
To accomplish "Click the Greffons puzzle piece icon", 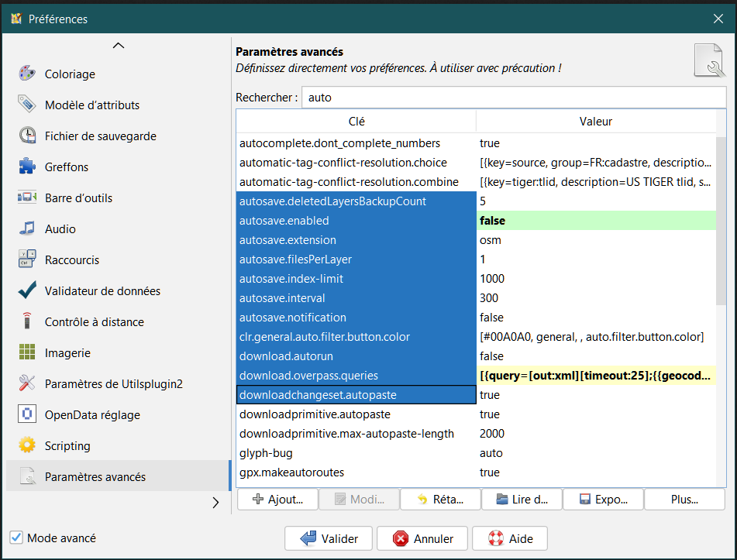I will [x=27, y=167].
